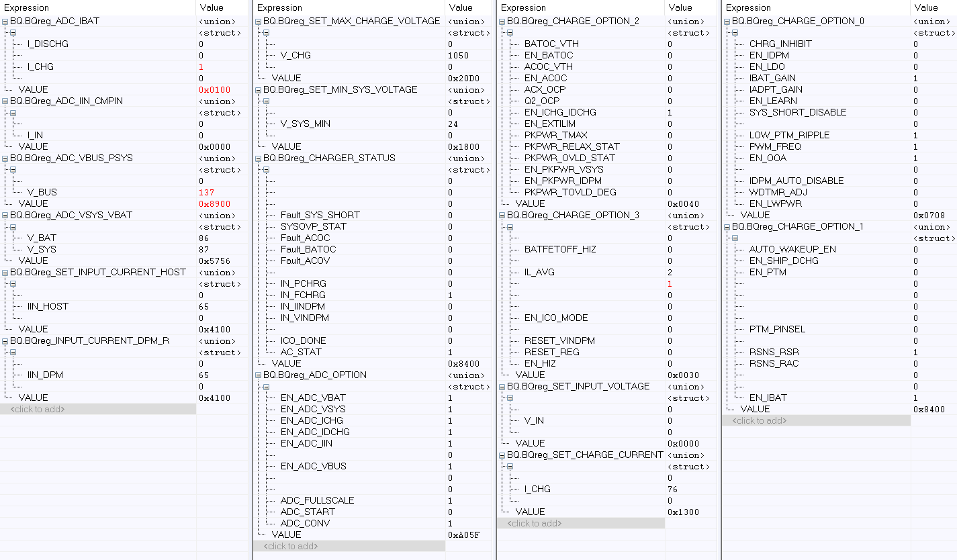Click the 0xA05F value of ADC_OPTION

pyautogui.click(x=463, y=535)
